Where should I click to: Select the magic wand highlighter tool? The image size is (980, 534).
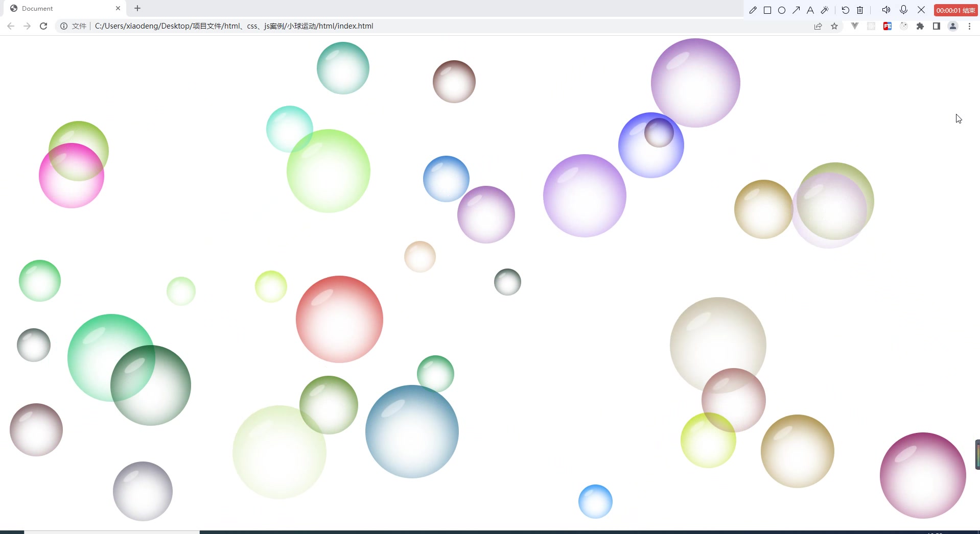point(825,10)
